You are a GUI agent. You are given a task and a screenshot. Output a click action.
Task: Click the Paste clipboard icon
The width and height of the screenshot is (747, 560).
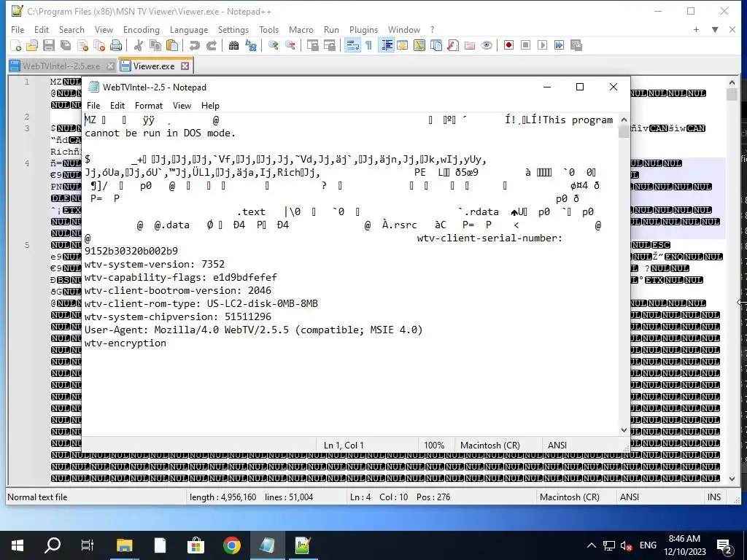click(x=172, y=45)
